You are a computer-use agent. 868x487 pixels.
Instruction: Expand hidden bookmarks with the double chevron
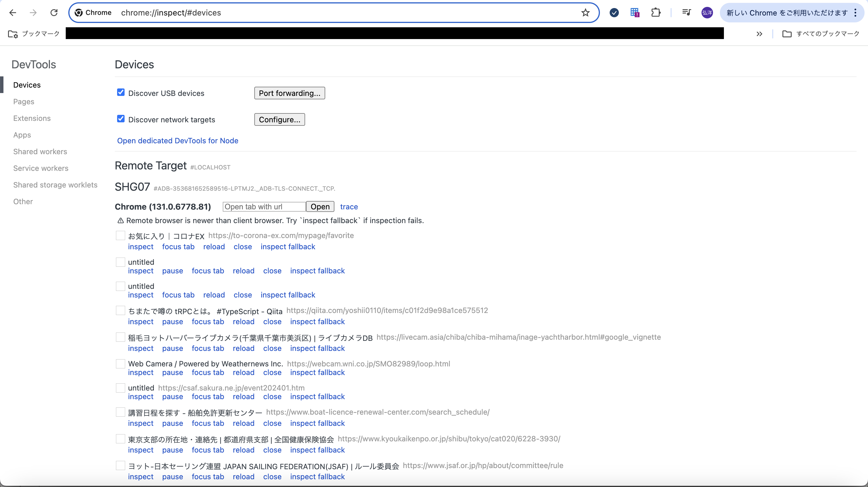[x=759, y=34]
